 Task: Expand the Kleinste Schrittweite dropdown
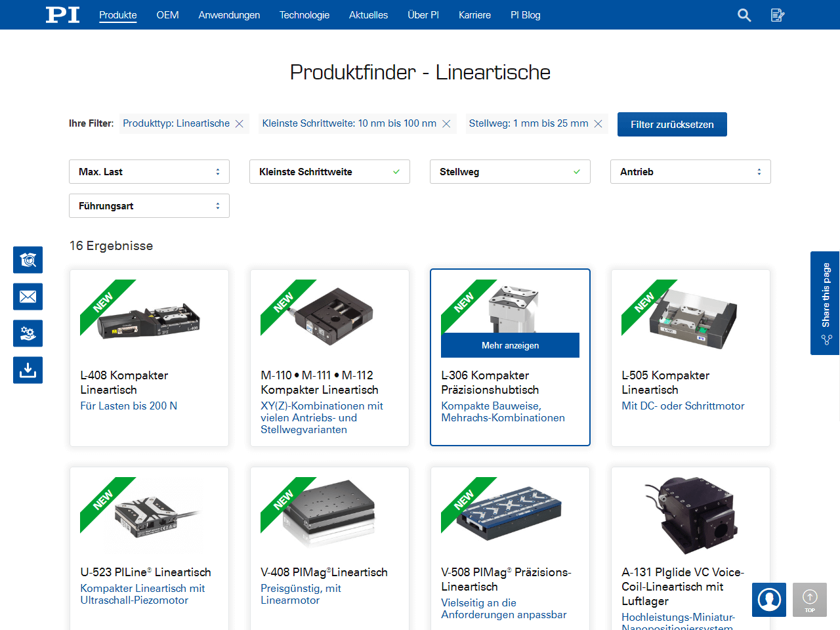pos(329,172)
